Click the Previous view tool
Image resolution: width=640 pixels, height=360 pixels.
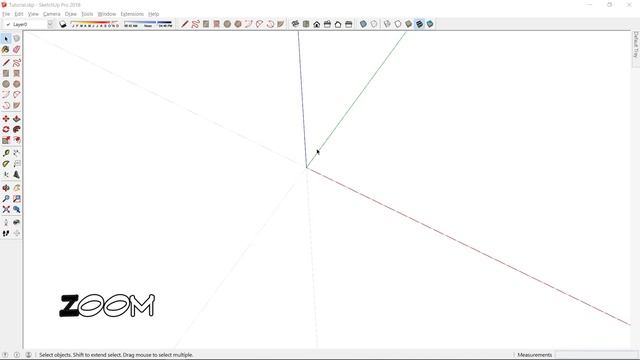(16, 209)
